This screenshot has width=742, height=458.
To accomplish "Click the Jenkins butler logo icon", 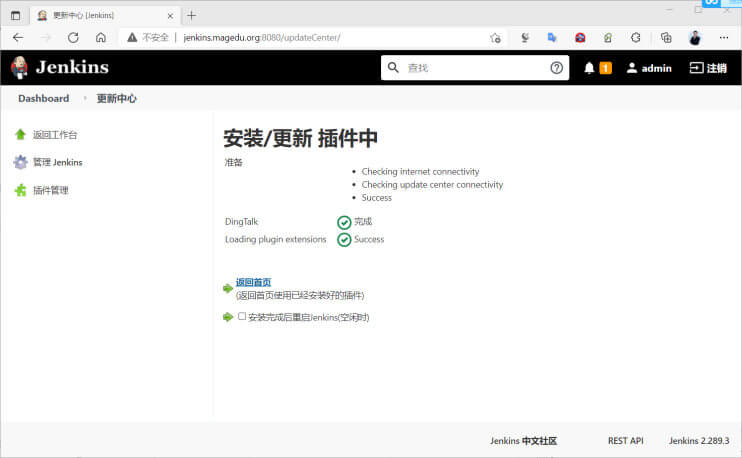I will pos(19,67).
